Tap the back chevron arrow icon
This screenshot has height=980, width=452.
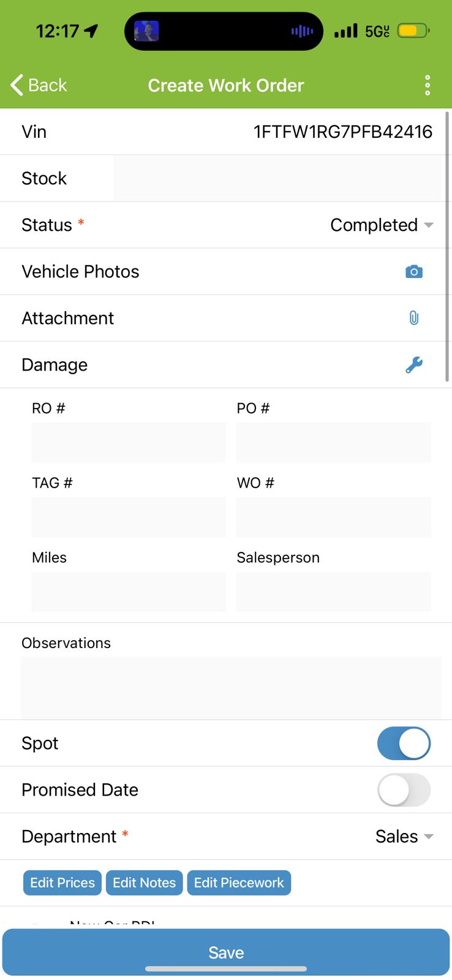pos(17,85)
